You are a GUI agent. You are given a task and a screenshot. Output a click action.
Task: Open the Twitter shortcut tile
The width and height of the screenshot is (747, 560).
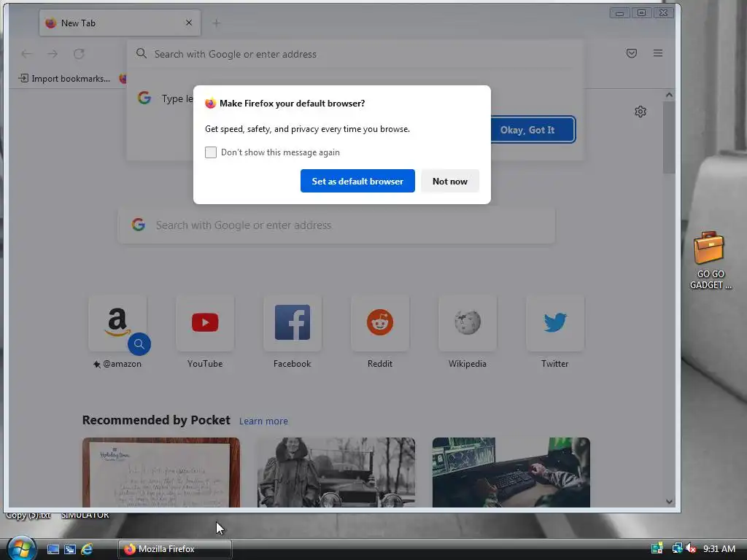tap(555, 322)
